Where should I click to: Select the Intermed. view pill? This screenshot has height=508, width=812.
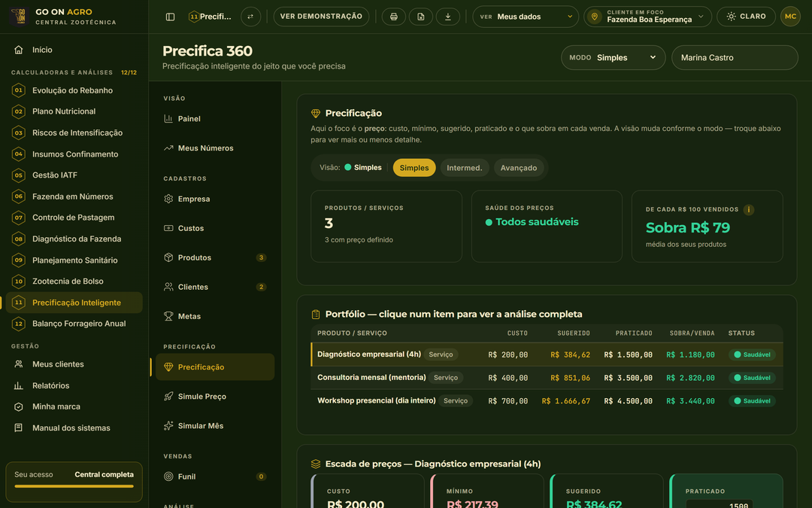pos(464,168)
